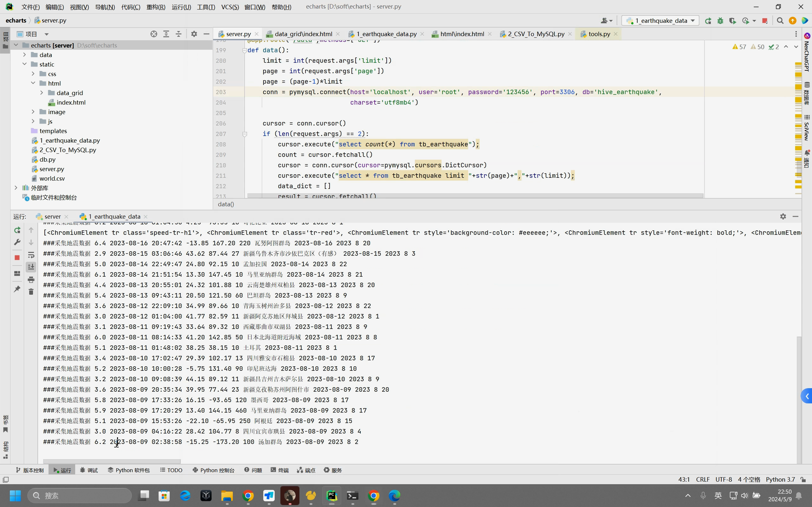Open Search Everywhere magnifier icon
Screen dimensions: 812x507
(x=780, y=21)
